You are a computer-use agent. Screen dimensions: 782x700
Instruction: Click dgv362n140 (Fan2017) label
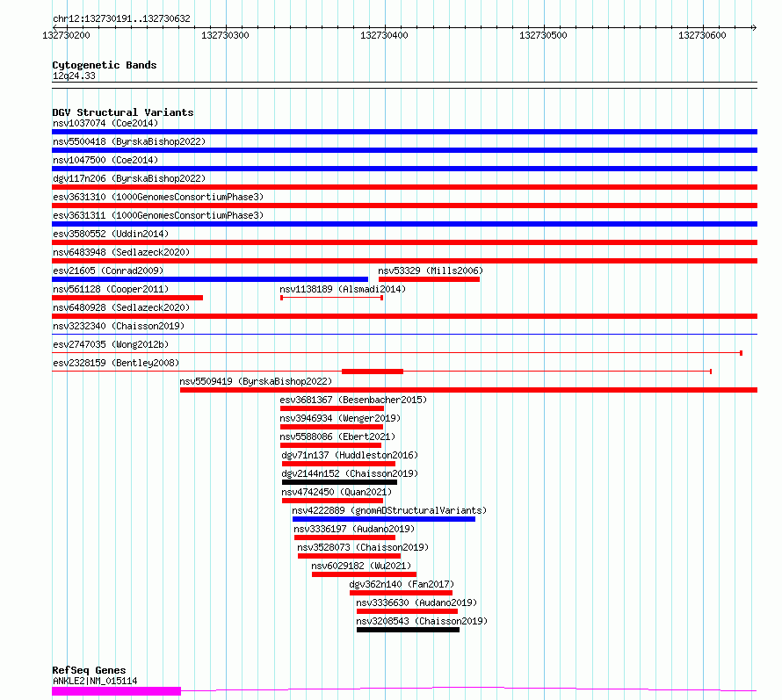click(402, 584)
